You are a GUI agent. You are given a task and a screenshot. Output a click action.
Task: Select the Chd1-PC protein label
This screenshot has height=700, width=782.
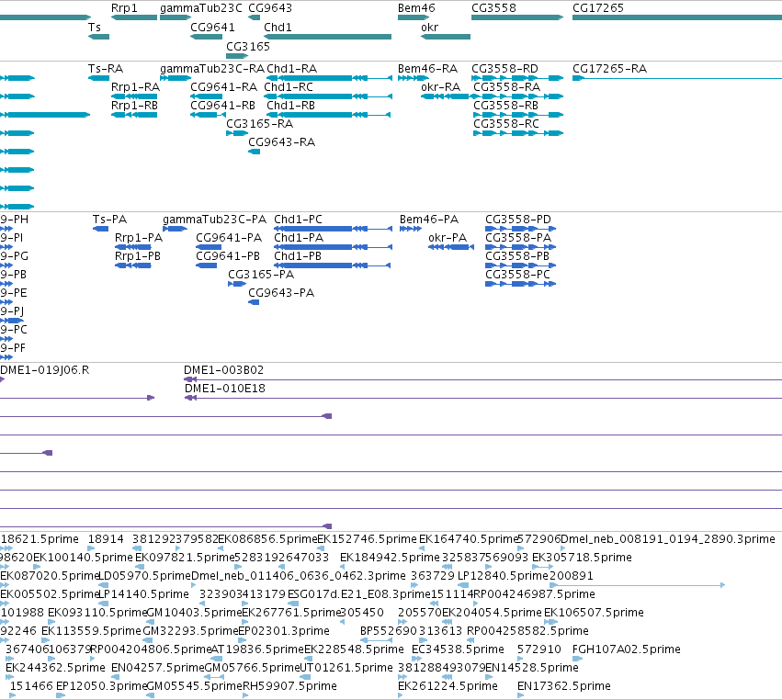[299, 220]
